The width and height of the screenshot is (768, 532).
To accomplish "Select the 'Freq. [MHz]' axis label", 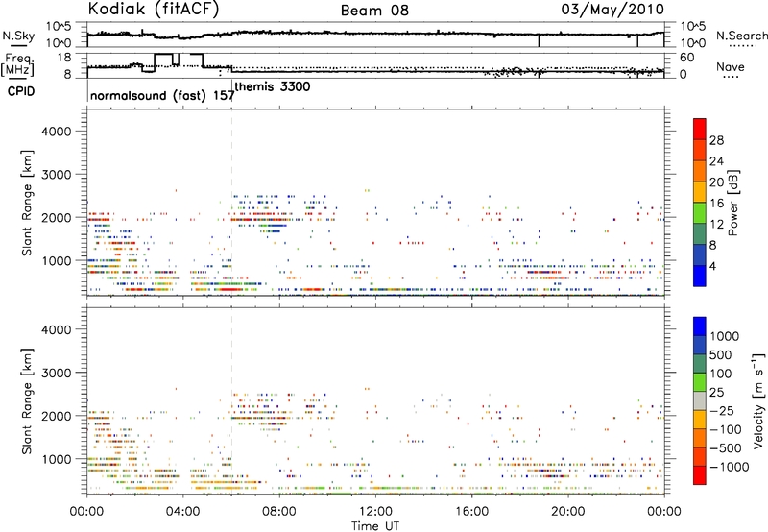I will click(17, 65).
